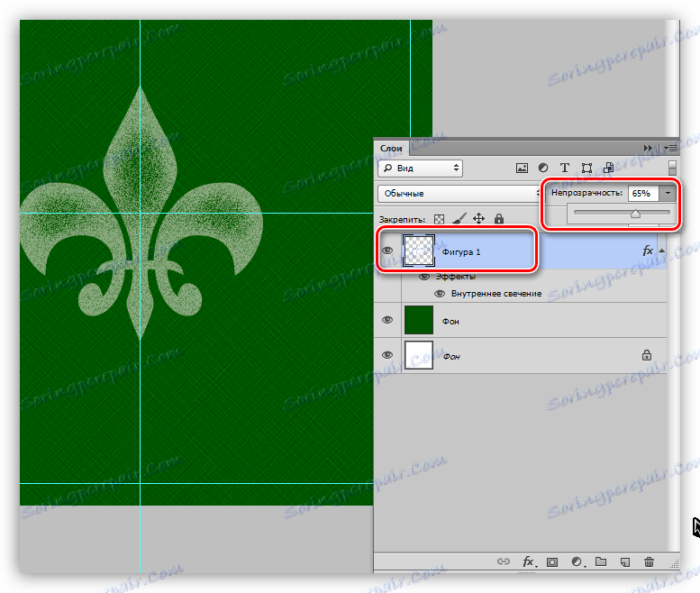Hide the green Фон layer
Viewport: 700px width, 593px height.
point(387,320)
